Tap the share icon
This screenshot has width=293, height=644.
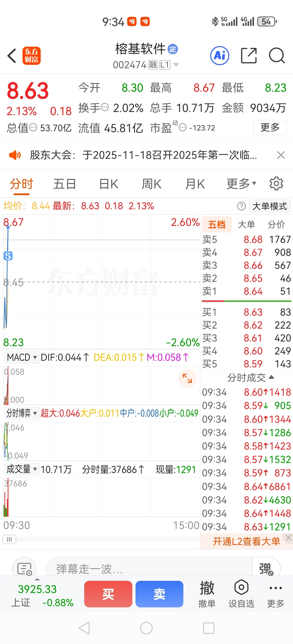pyautogui.click(x=249, y=56)
